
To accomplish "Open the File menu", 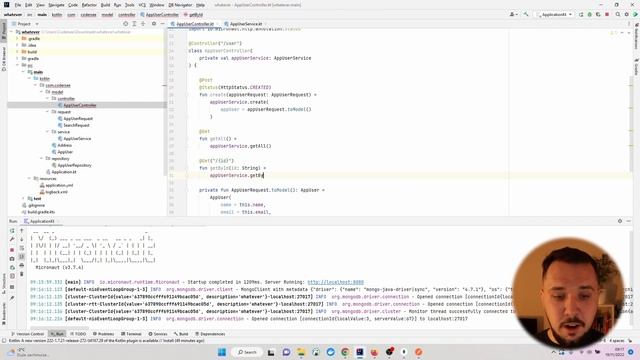I will (x=18, y=5).
